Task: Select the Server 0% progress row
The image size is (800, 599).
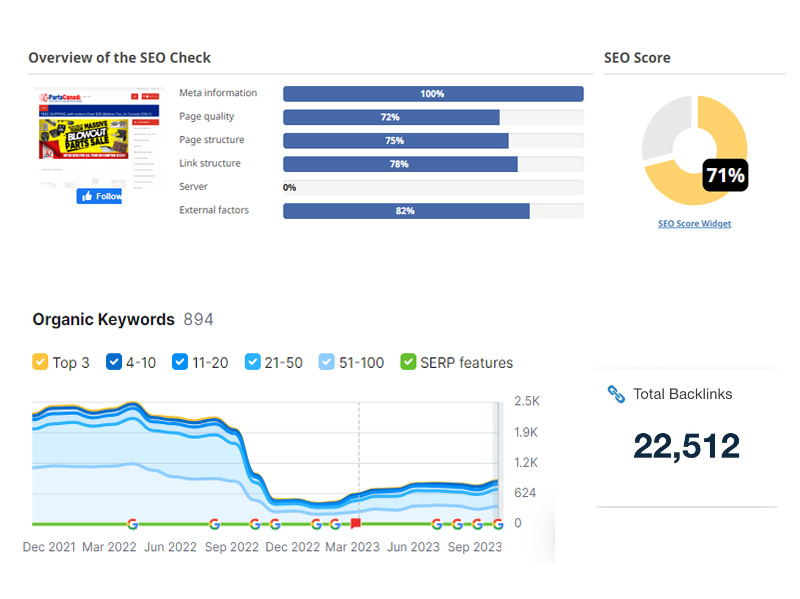Action: point(433,187)
